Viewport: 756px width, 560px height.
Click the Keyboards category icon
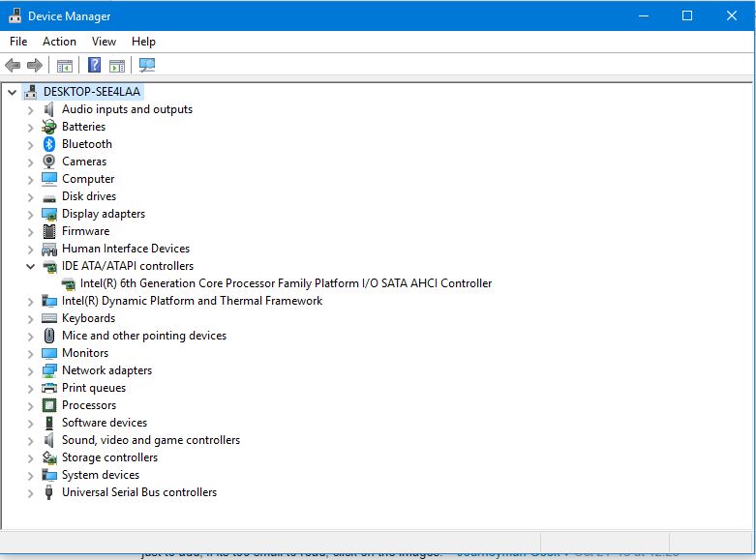pyautogui.click(x=49, y=318)
